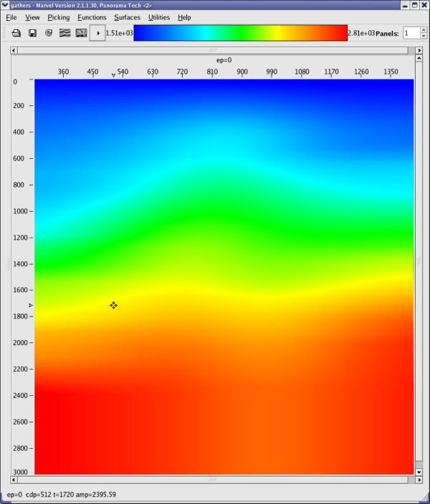The image size is (430, 504).
Task: Open the Functions menu
Action: [x=92, y=17]
